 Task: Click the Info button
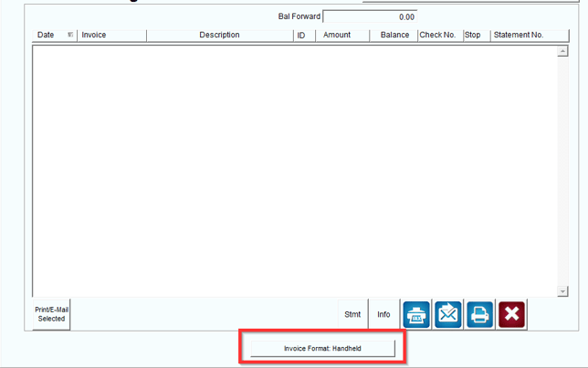point(383,314)
